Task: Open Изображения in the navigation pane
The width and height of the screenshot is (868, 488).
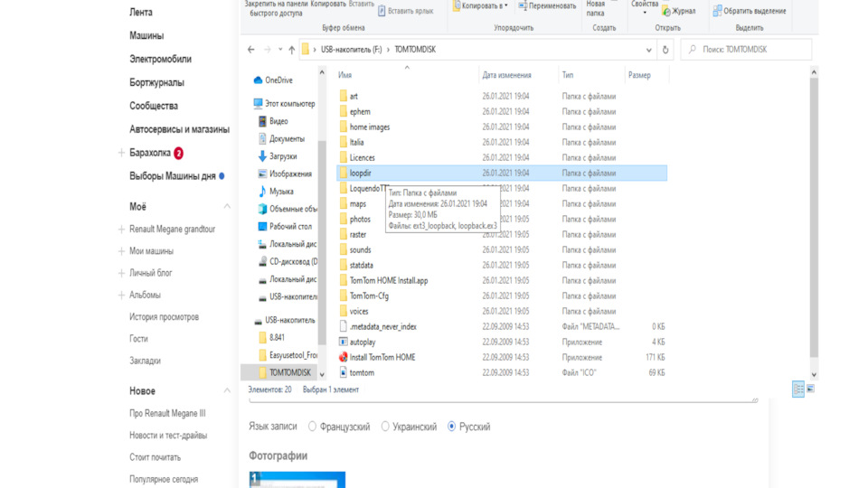Action: click(x=285, y=174)
